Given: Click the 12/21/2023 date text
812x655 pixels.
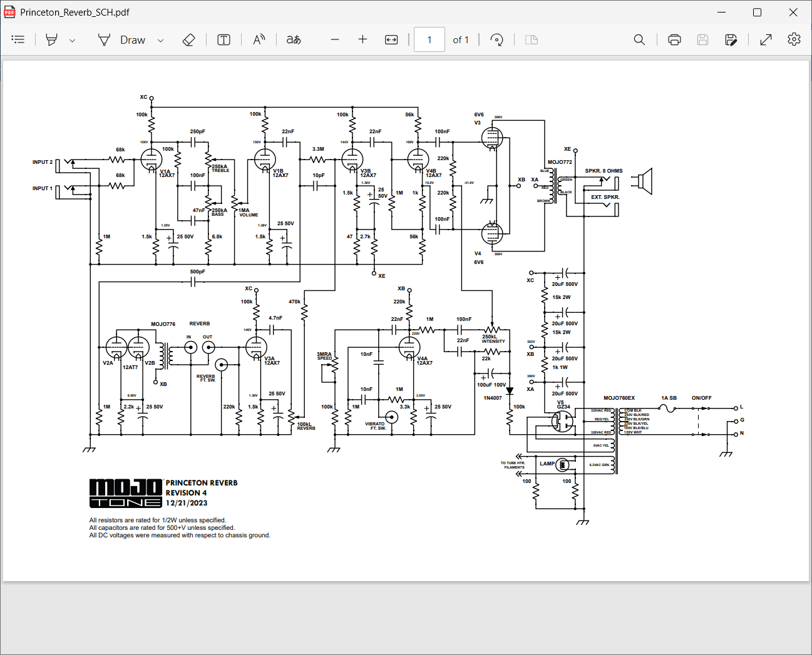Looking at the screenshot, I should point(187,503).
